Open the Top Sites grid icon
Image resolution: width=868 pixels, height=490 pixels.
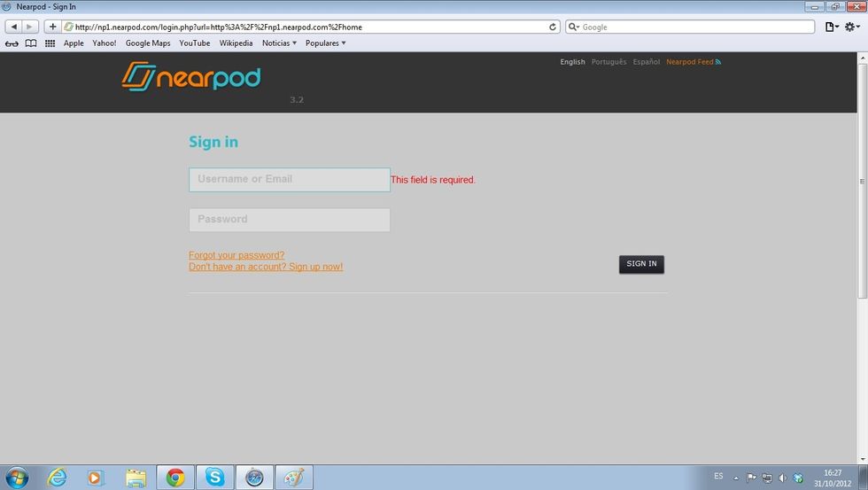tap(50, 43)
